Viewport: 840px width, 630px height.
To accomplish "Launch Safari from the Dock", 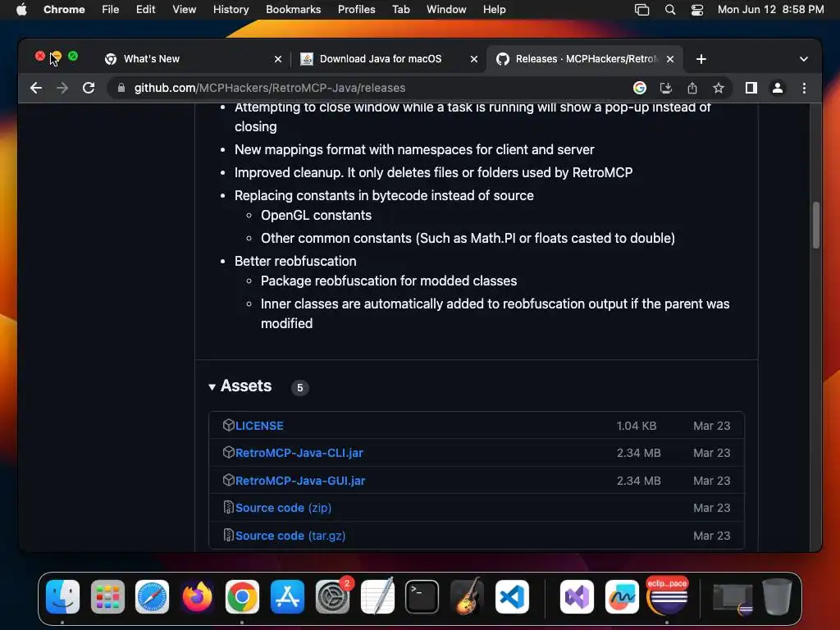I will pyautogui.click(x=152, y=597).
